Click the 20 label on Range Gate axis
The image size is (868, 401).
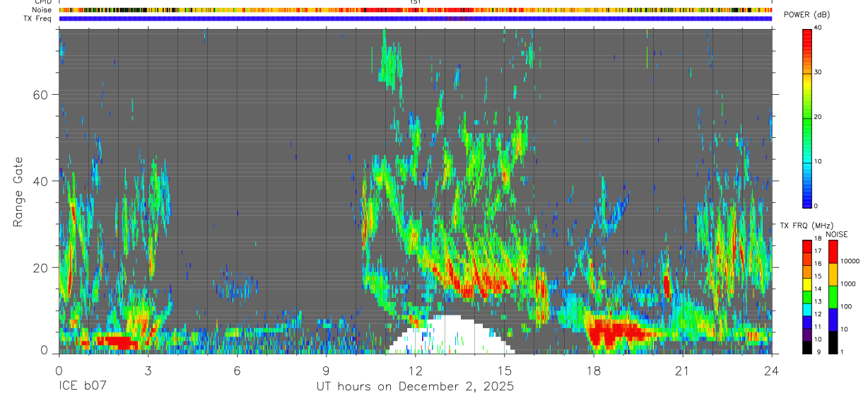42,267
